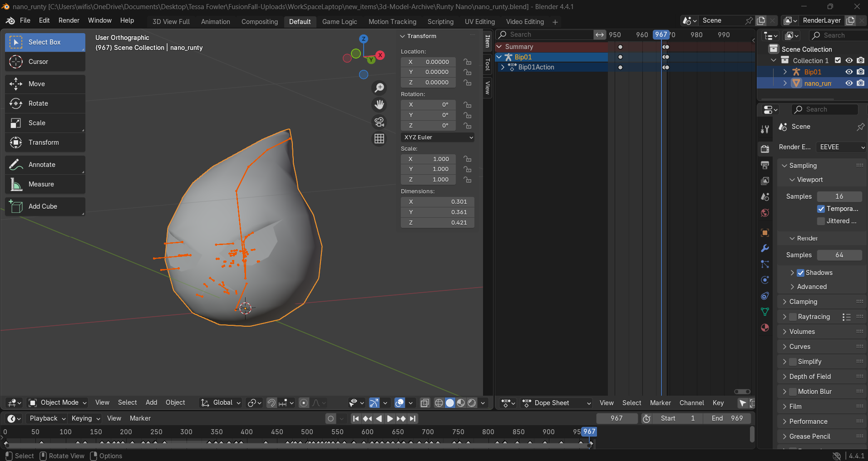
Task: Toggle viewport overlays button
Action: pyautogui.click(x=399, y=403)
